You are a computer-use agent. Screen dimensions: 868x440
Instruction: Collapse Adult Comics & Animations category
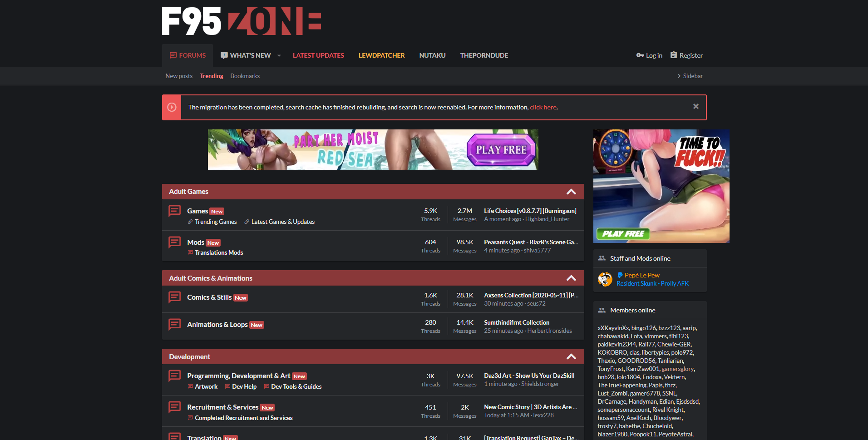coord(571,278)
